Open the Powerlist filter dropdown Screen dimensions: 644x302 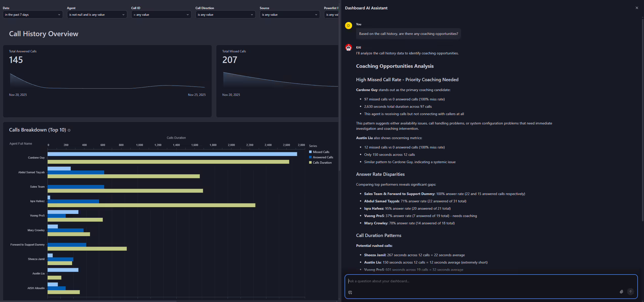(x=333, y=14)
